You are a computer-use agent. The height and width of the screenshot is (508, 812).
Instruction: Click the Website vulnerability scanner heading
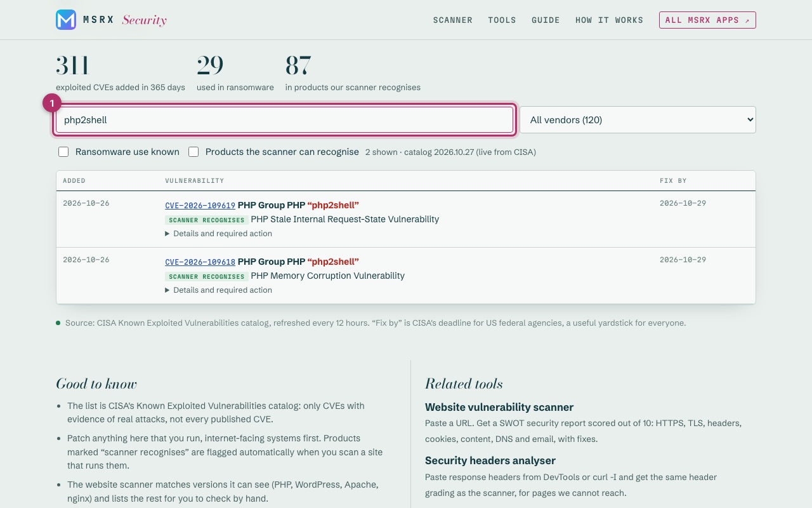pos(499,407)
